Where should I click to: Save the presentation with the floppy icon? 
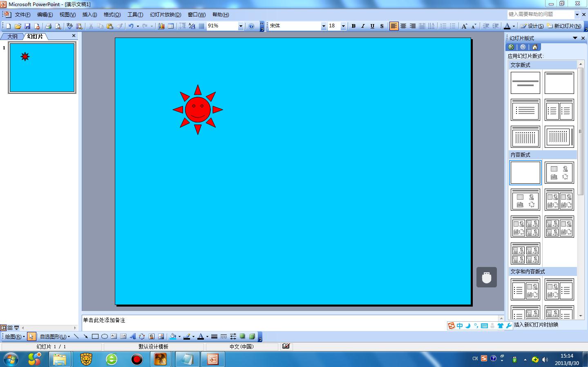pos(27,26)
